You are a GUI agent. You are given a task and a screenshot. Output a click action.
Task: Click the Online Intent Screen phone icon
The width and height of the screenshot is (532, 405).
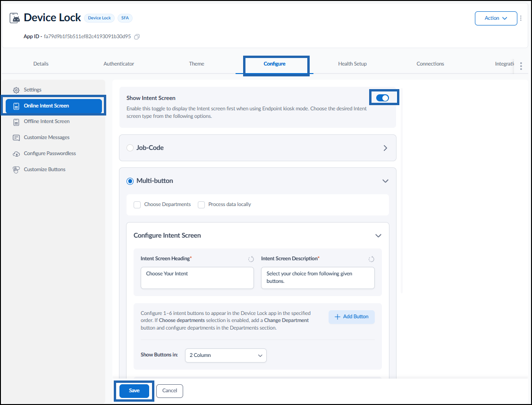pos(16,106)
